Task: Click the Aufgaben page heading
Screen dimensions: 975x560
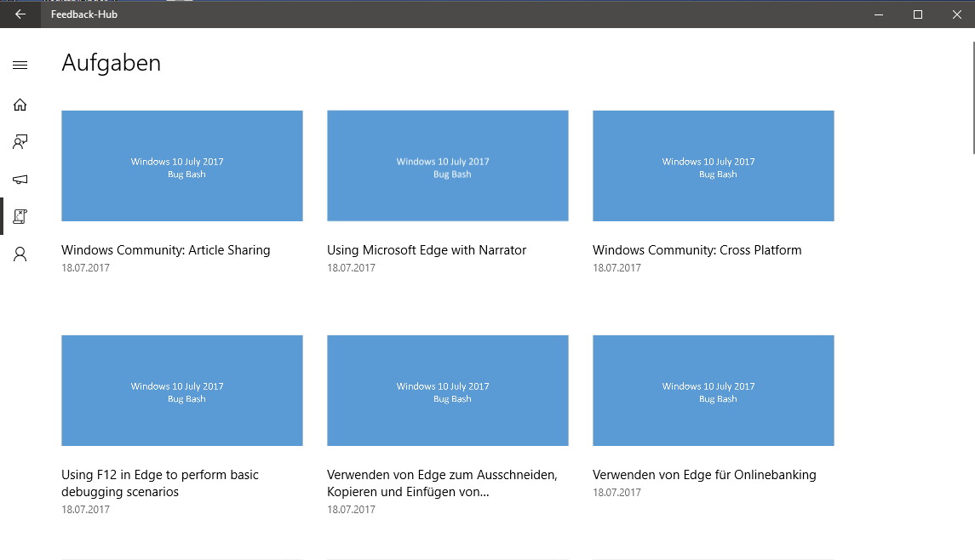Action: pyautogui.click(x=112, y=63)
